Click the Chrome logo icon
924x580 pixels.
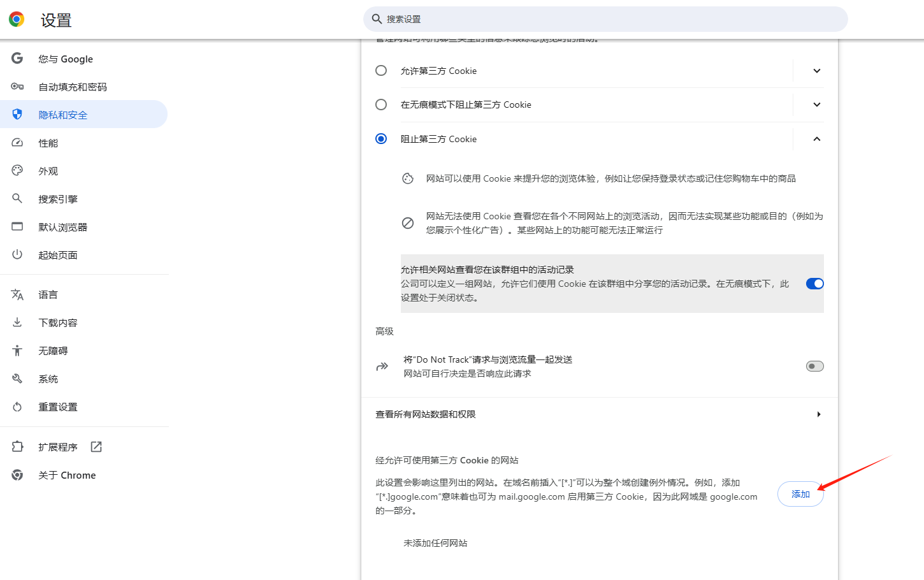click(x=17, y=19)
